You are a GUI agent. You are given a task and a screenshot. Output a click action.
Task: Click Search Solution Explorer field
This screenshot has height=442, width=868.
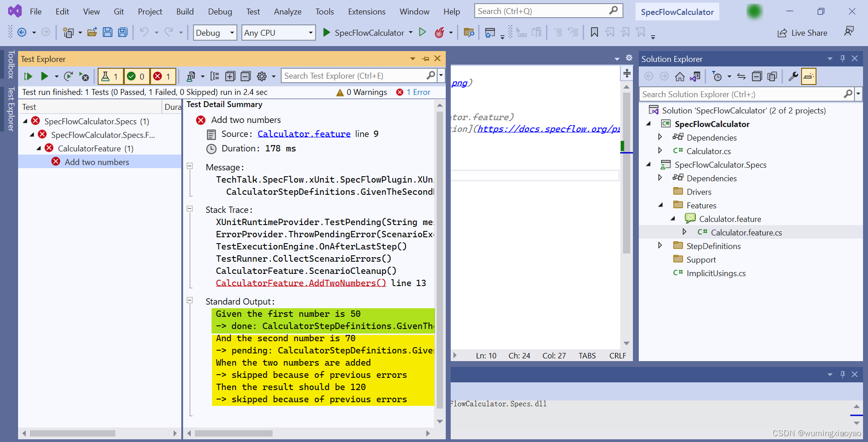(x=742, y=94)
